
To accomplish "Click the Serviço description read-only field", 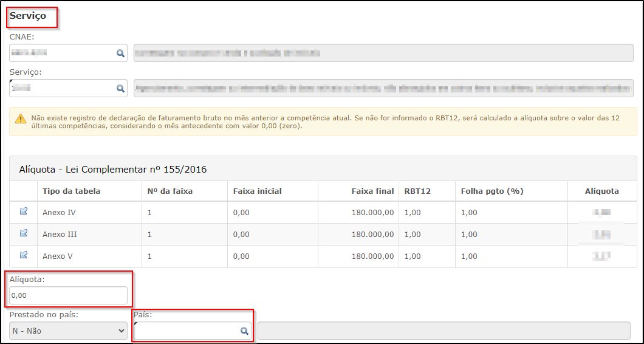I will point(383,88).
